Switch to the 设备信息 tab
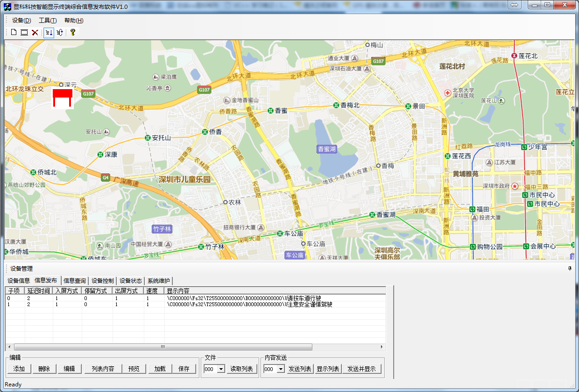The width and height of the screenshot is (579, 392). pyautogui.click(x=19, y=280)
